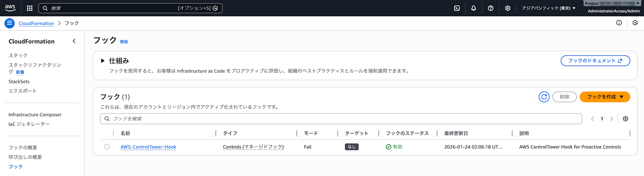
Task: Open the アジアパシフィック (東京) region dropdown
Action: coord(549,8)
